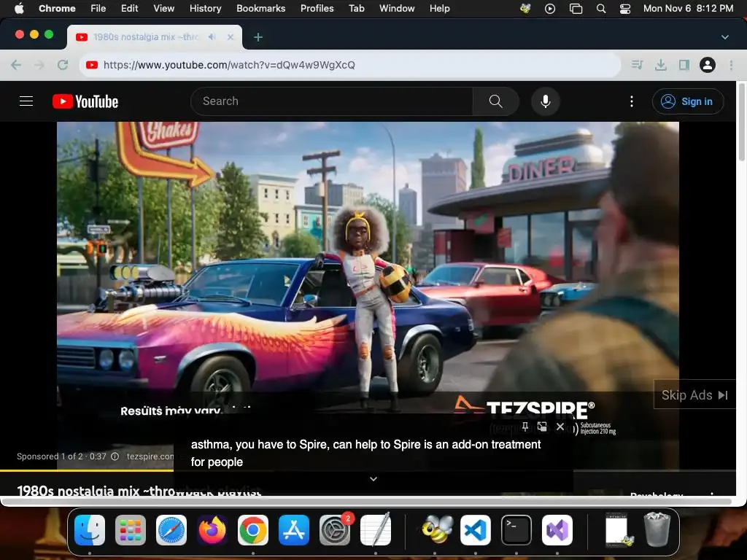Open System Settings from the Dock
The width and height of the screenshot is (747, 560).
point(335,530)
